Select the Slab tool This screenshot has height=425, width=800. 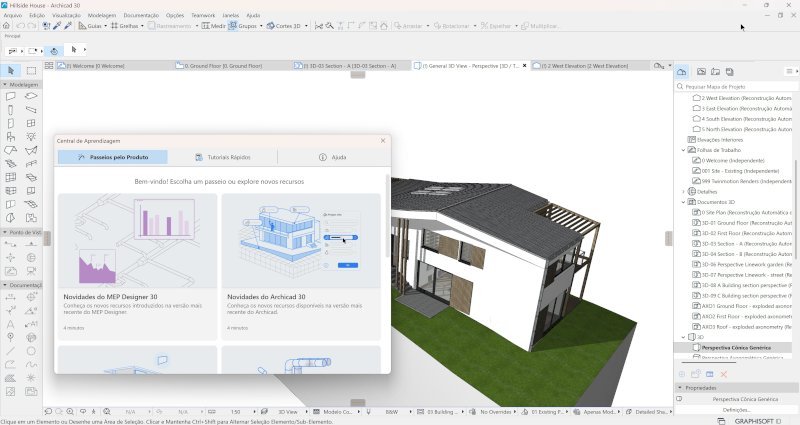coord(31,96)
